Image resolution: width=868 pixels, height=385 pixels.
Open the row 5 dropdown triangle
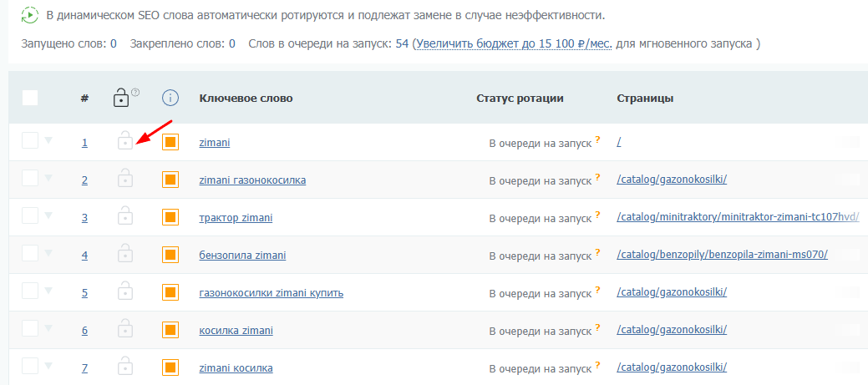(x=48, y=291)
